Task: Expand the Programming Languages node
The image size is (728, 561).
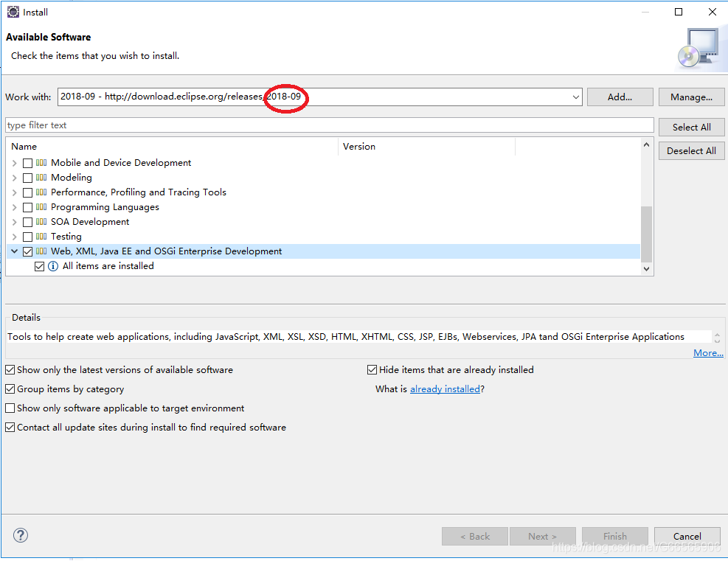Action: pos(15,207)
